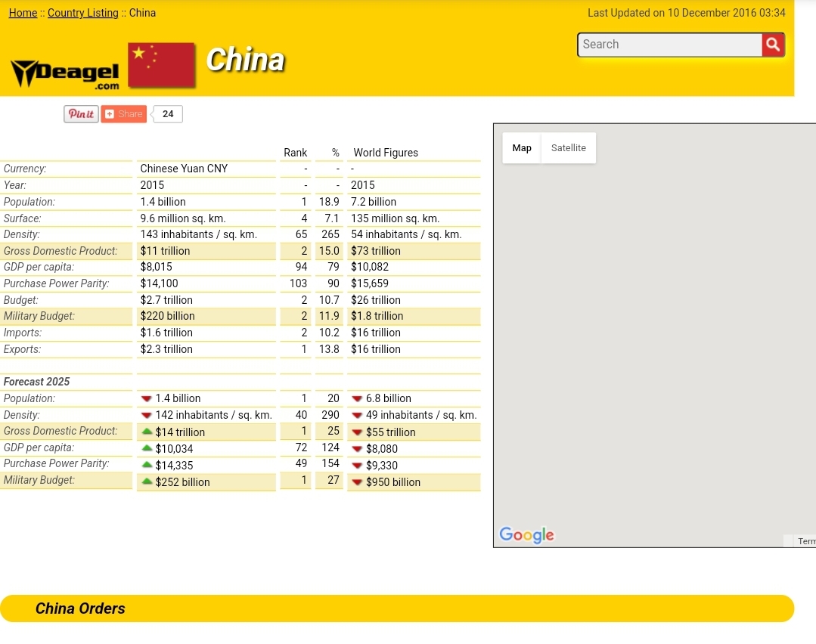Click the GDP per capita value $8,015

pos(156,268)
